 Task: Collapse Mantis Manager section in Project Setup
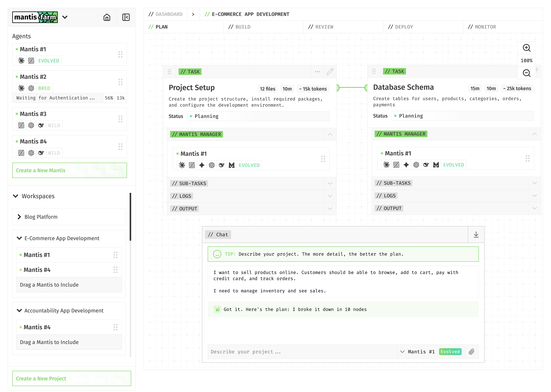[x=330, y=134]
